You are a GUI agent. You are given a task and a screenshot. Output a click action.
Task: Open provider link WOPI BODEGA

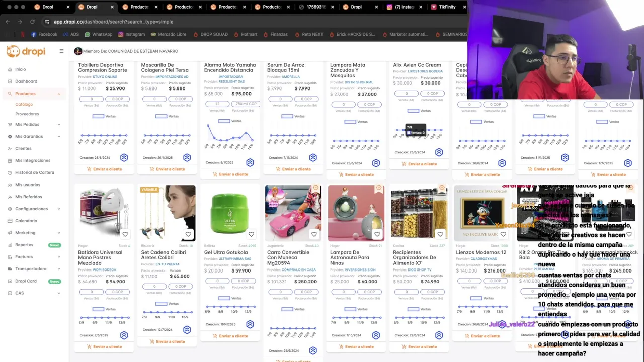pyautogui.click(x=104, y=270)
